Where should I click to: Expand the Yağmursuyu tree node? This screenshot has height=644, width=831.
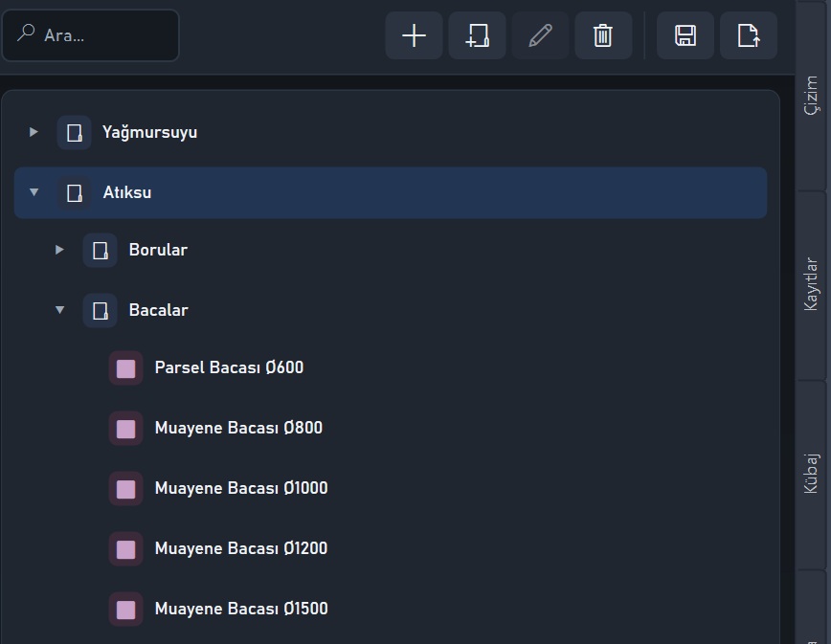[34, 132]
